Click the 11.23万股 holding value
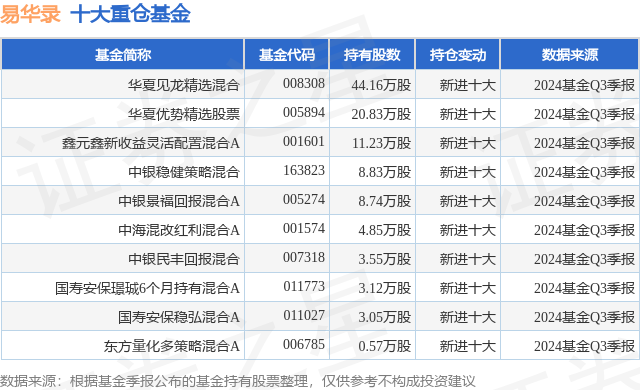The height and width of the screenshot is (390, 640). (381, 143)
